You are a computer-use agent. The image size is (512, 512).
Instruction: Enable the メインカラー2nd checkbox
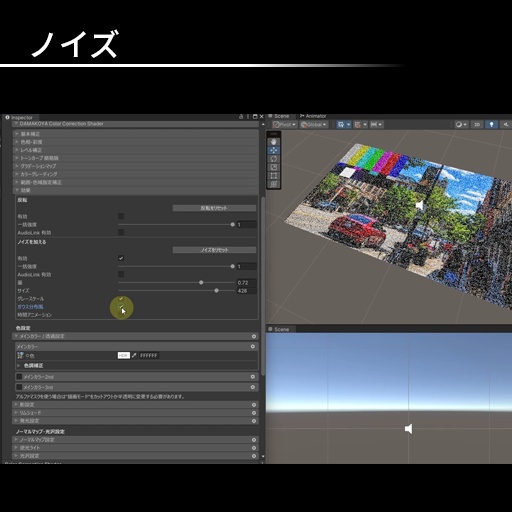tap(19, 377)
